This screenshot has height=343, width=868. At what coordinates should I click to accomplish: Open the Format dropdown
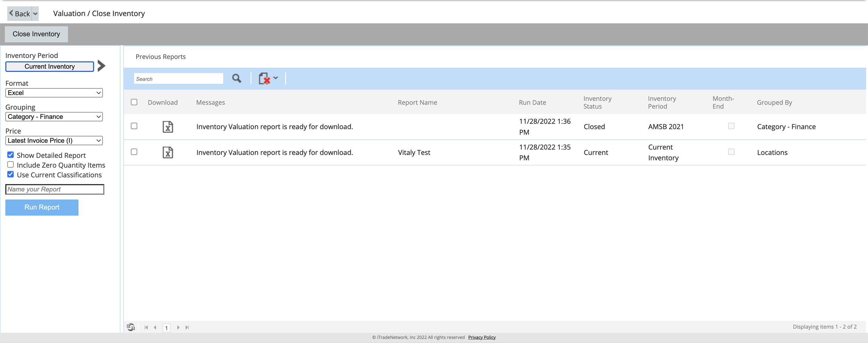tap(54, 93)
